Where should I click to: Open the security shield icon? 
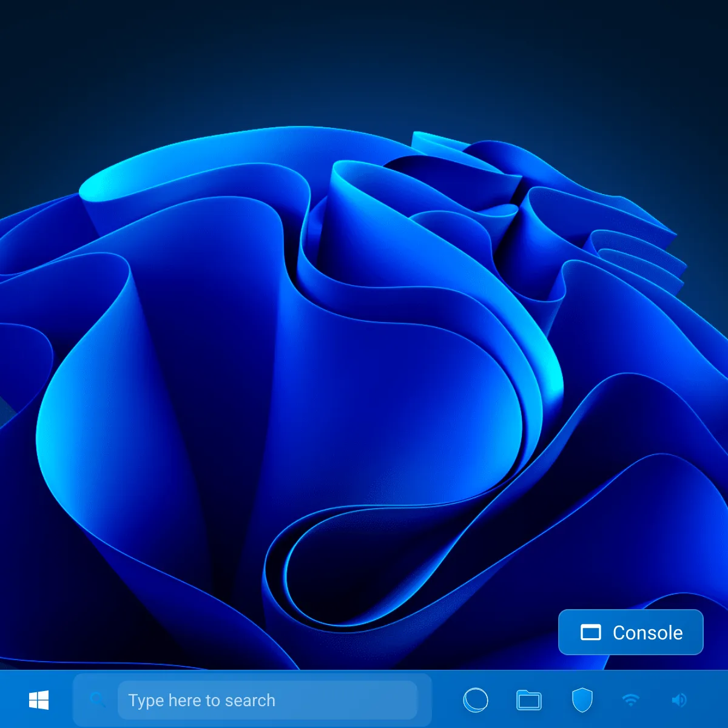(x=582, y=700)
